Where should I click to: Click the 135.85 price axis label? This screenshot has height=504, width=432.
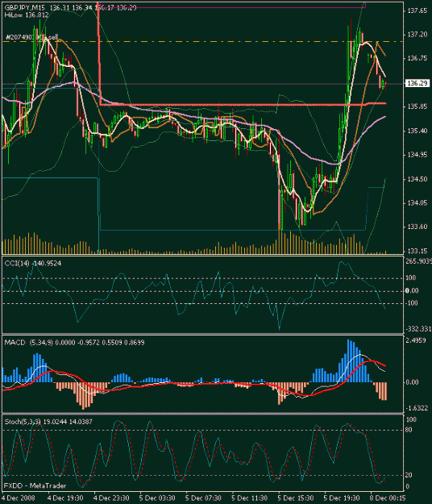pyautogui.click(x=417, y=106)
